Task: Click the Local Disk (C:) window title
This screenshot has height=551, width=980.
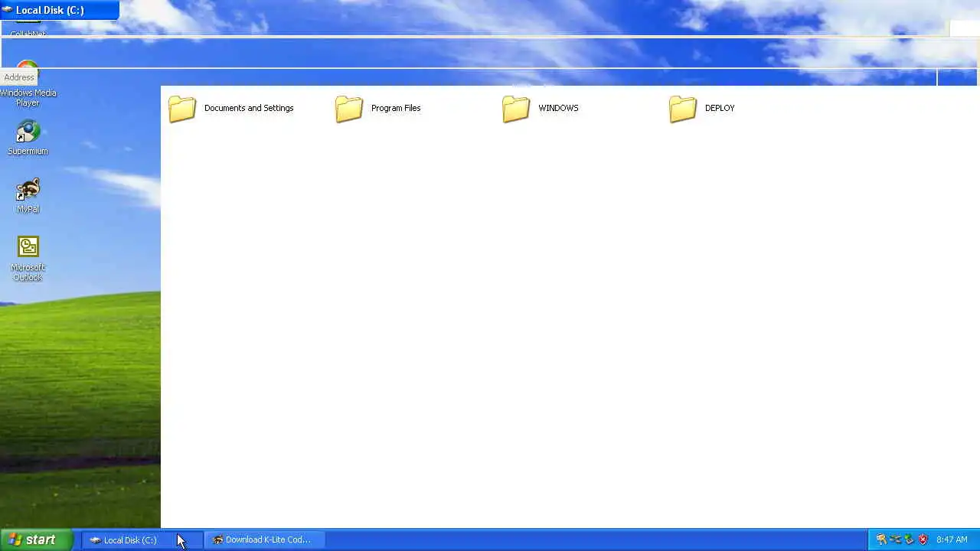Action: point(50,10)
